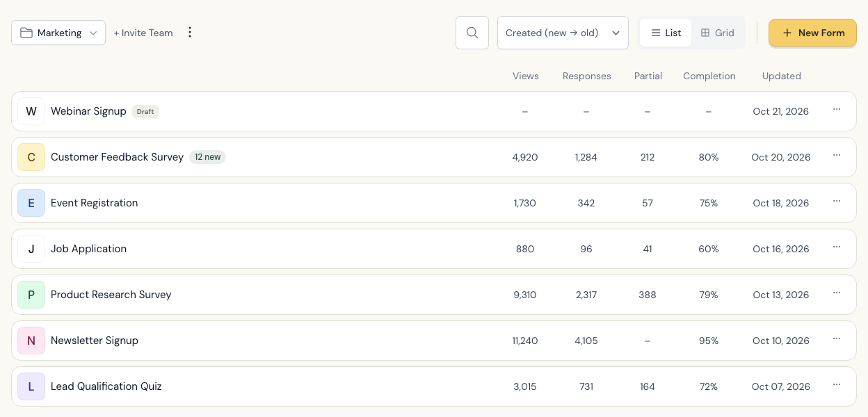
Task: Click the 96 responses value
Action: [586, 249]
